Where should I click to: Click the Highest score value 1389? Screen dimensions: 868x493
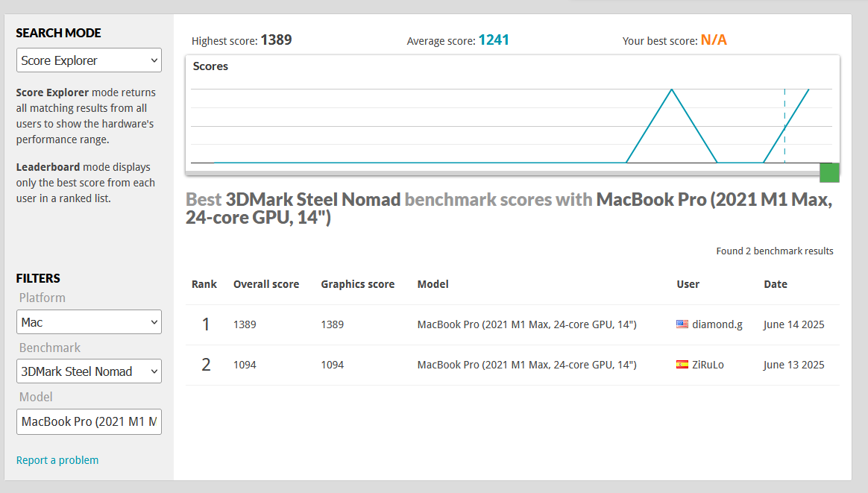(276, 40)
